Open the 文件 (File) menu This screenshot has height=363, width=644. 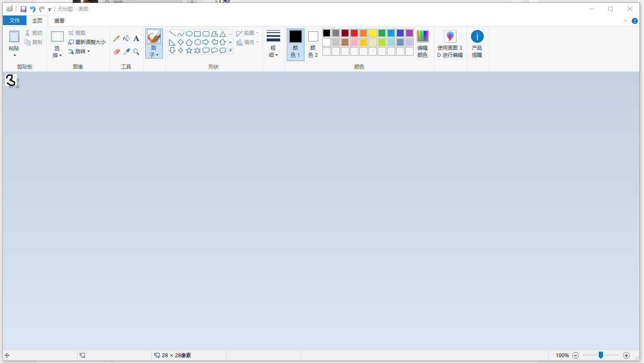coord(14,20)
